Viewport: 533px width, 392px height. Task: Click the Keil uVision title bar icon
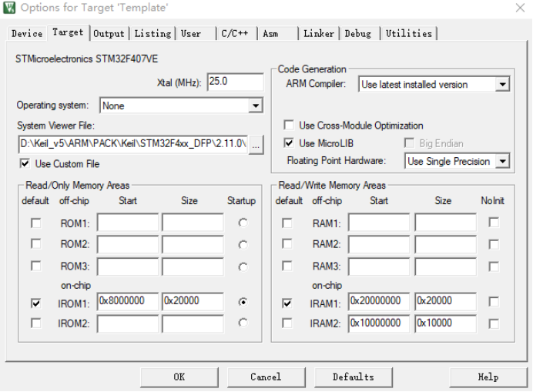(x=9, y=8)
